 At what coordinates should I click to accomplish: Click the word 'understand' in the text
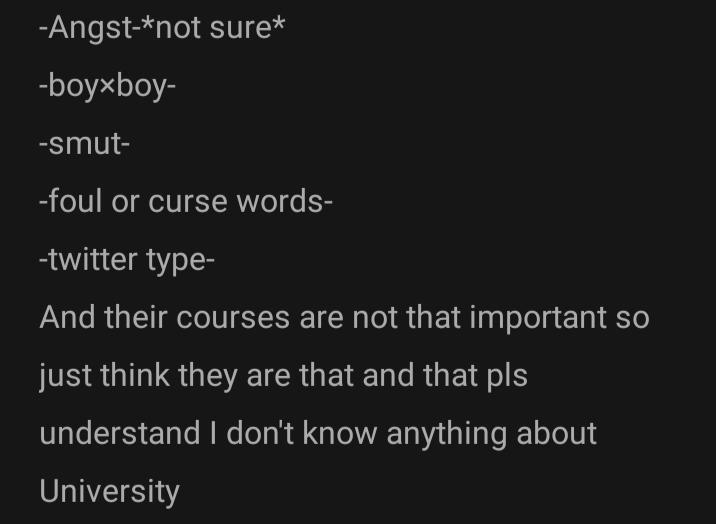pos(120,433)
